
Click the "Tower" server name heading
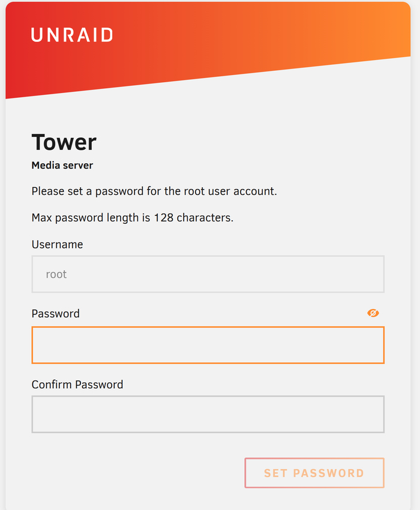click(64, 142)
